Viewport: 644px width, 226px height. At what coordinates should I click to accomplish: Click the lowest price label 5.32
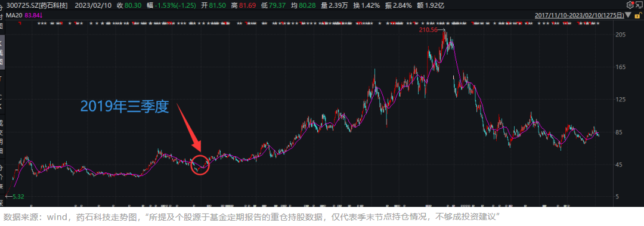18,197
